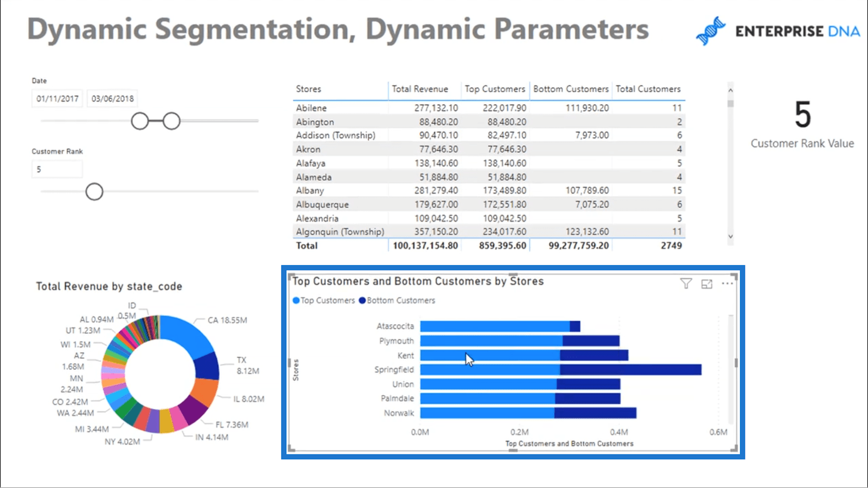Select the Akron store name
868x488 pixels.
click(x=308, y=149)
